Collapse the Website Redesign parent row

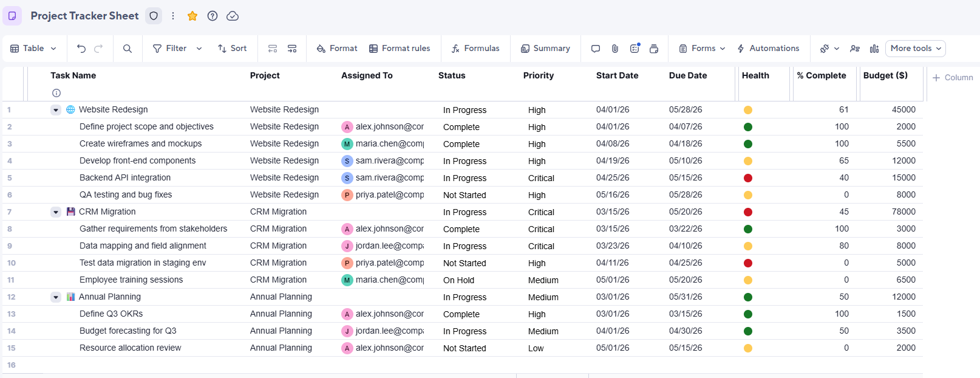tap(56, 110)
